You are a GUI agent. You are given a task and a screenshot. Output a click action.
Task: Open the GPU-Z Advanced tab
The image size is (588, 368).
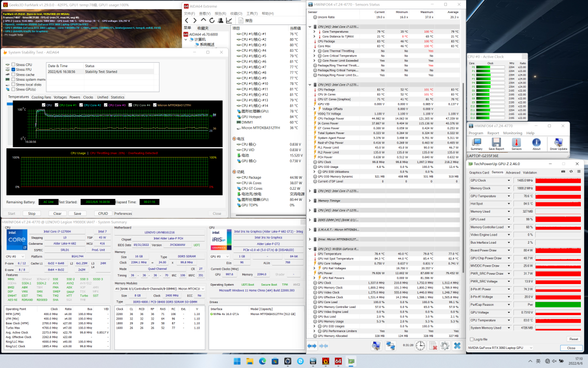(x=513, y=172)
